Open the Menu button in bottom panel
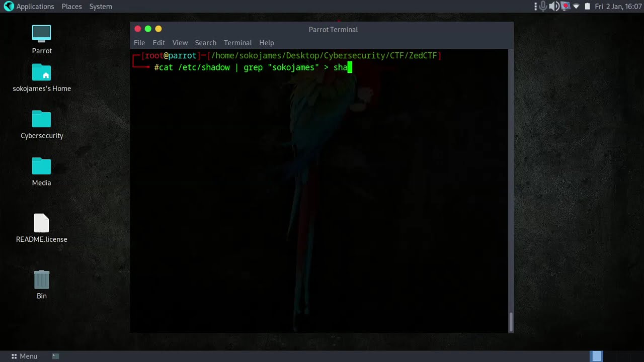Image resolution: width=644 pixels, height=362 pixels. pos(24,356)
